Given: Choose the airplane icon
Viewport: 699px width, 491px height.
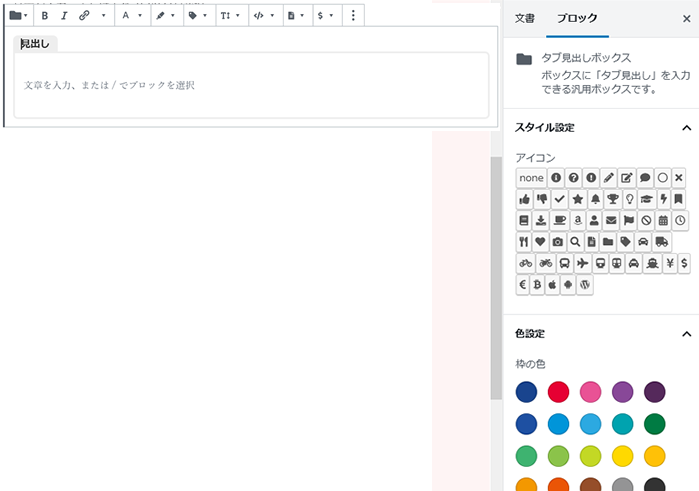Looking at the screenshot, I should (x=582, y=263).
